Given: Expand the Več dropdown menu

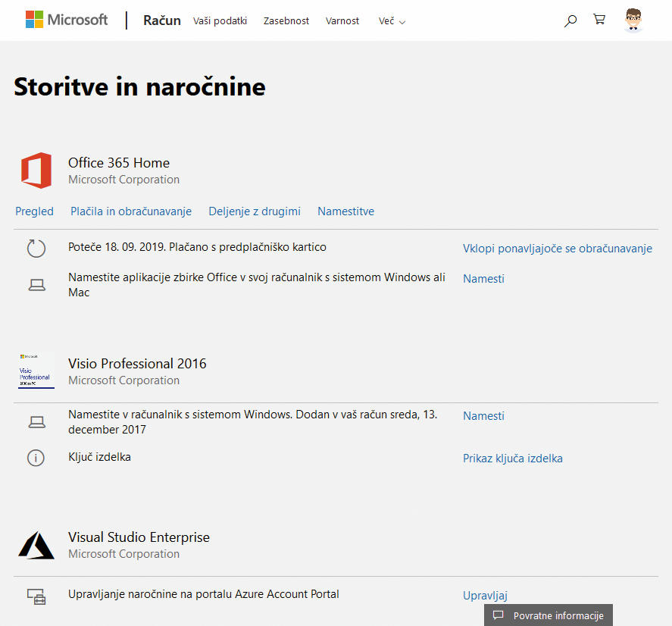Looking at the screenshot, I should [392, 21].
